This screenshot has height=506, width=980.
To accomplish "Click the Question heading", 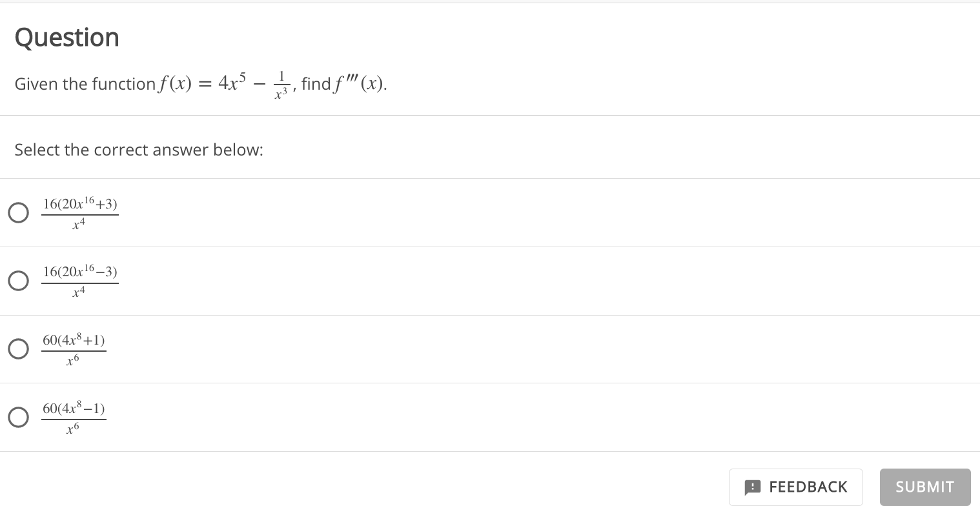I will 66,37.
